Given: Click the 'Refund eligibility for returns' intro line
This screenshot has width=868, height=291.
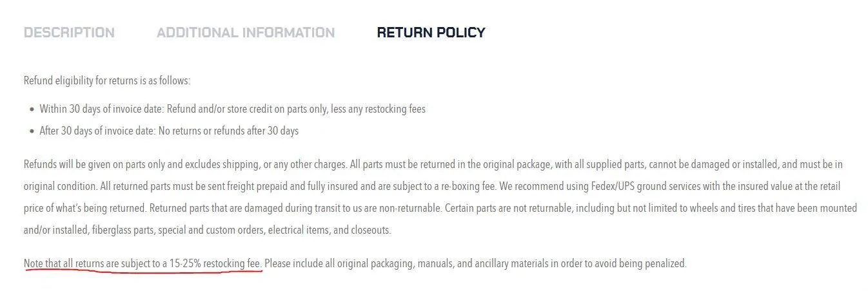Looking at the screenshot, I should point(107,81).
